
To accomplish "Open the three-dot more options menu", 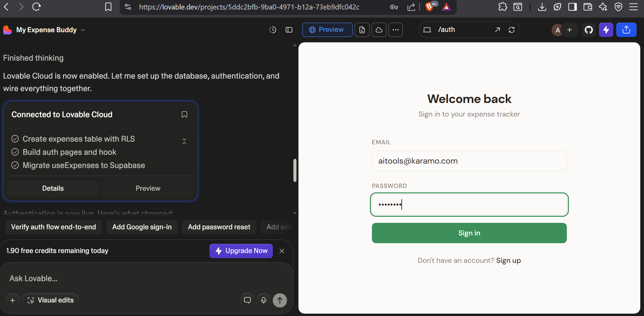I will [396, 30].
